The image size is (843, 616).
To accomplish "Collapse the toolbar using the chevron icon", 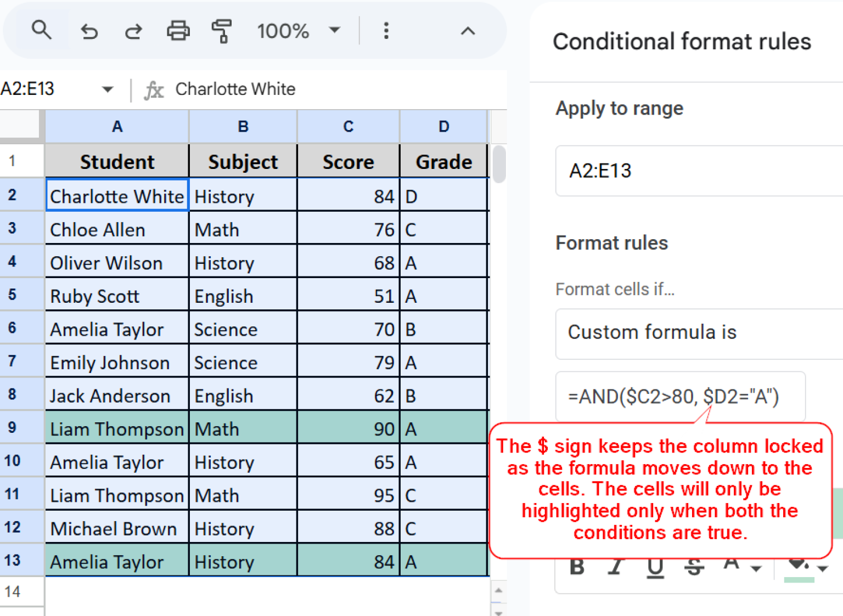I will tap(468, 31).
